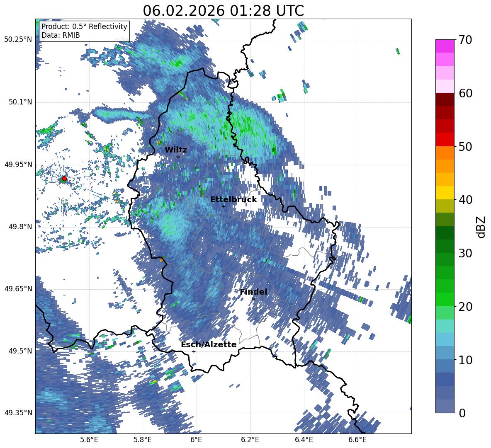491x448 pixels.
Task: Pick the dark maroon swatch below 60 dBZ
Action: (x=445, y=100)
